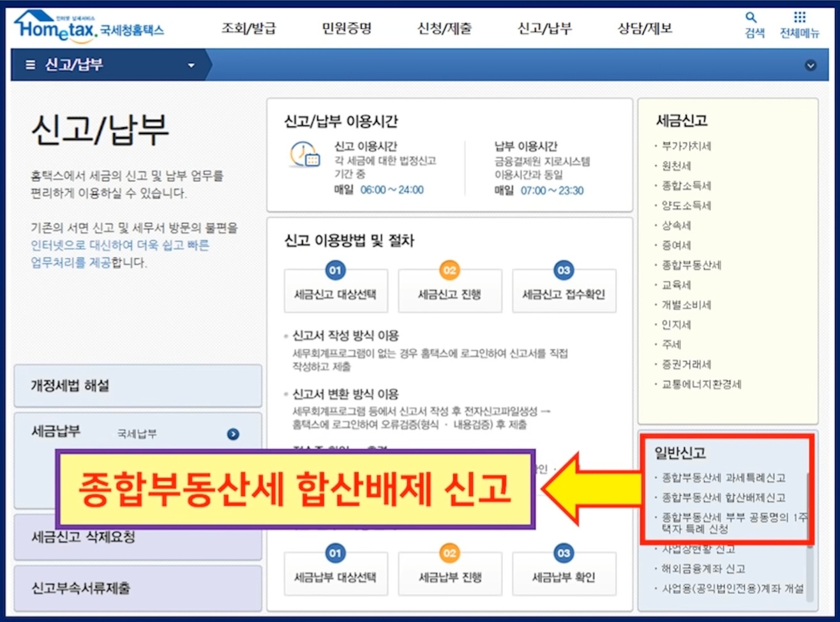Open 해외금융계좌 신고 link
This screenshot has width=840, height=622.
(703, 569)
